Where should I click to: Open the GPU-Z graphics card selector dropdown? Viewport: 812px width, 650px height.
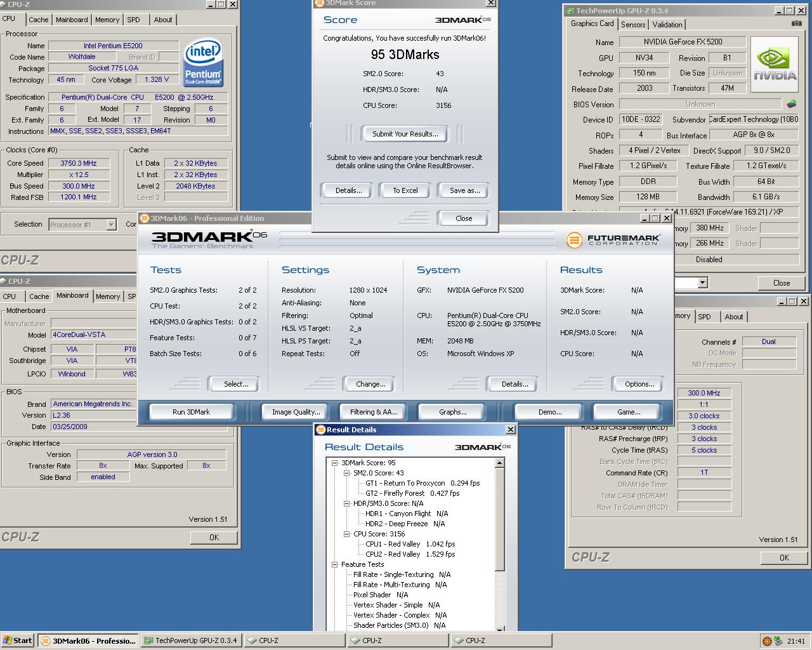[x=702, y=282]
